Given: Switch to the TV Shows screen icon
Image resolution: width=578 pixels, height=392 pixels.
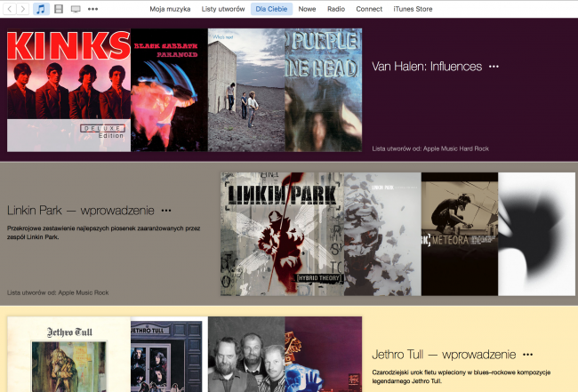Looking at the screenshot, I should [x=76, y=9].
